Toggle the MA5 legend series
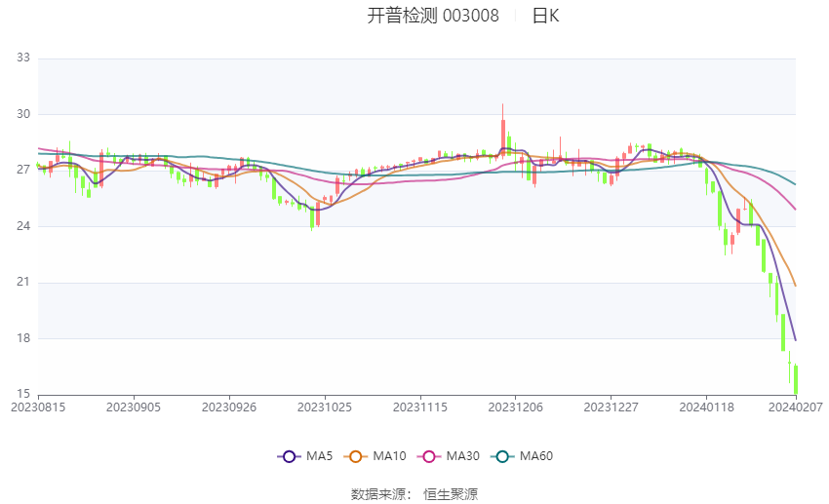The image size is (829, 504). click(305, 456)
